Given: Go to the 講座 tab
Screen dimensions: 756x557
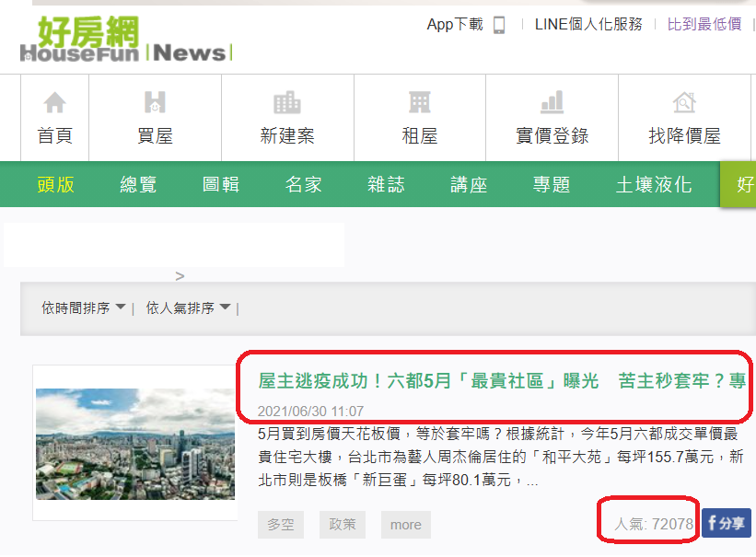Looking at the screenshot, I should coord(469,185).
